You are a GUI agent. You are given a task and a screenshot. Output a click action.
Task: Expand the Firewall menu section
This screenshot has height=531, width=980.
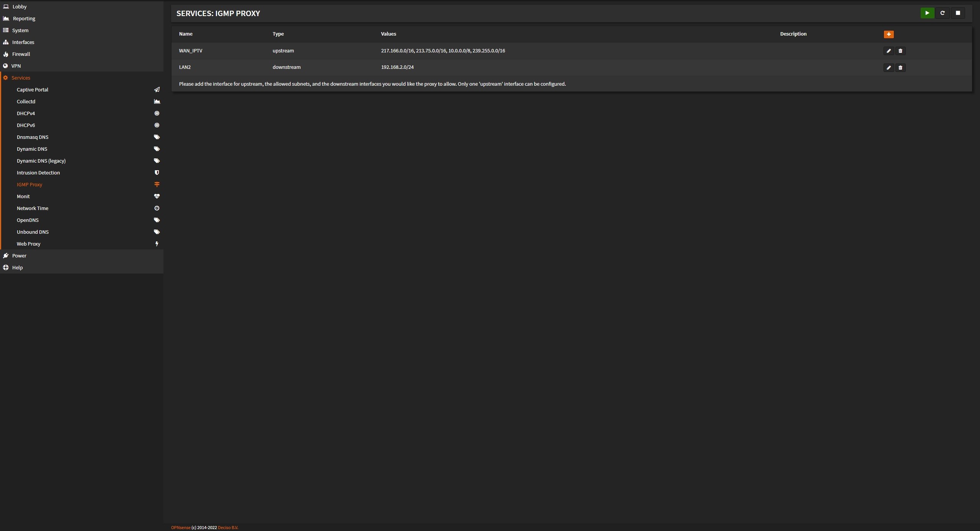(21, 54)
